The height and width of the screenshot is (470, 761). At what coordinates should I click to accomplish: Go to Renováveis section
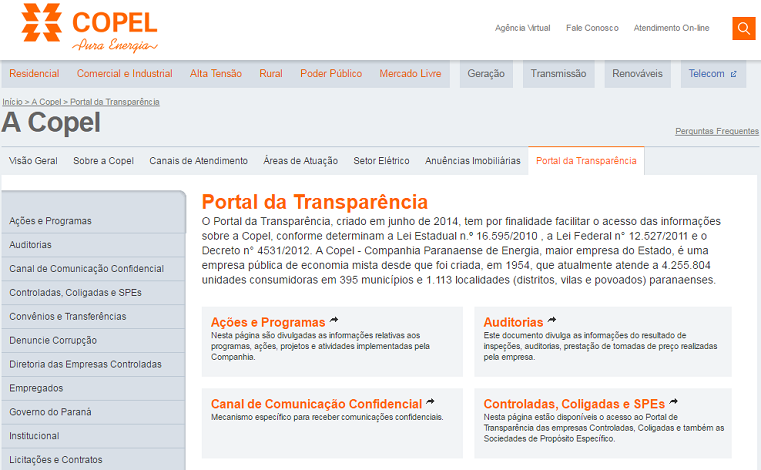point(637,74)
